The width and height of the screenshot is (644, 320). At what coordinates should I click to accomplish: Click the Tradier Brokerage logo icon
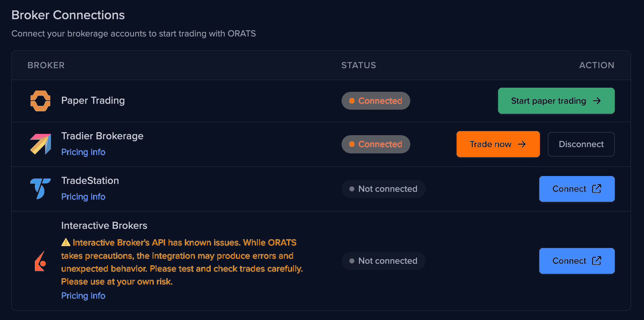tap(40, 144)
